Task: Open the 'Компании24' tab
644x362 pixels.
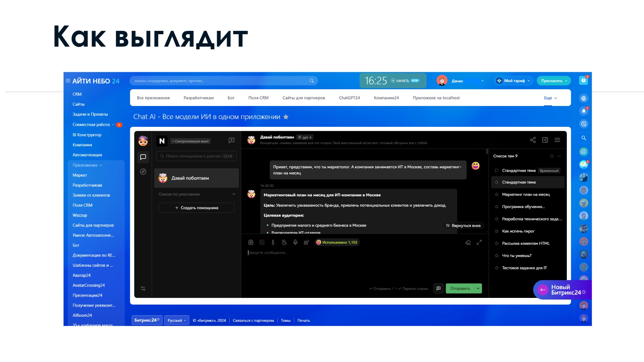Action: [386, 98]
